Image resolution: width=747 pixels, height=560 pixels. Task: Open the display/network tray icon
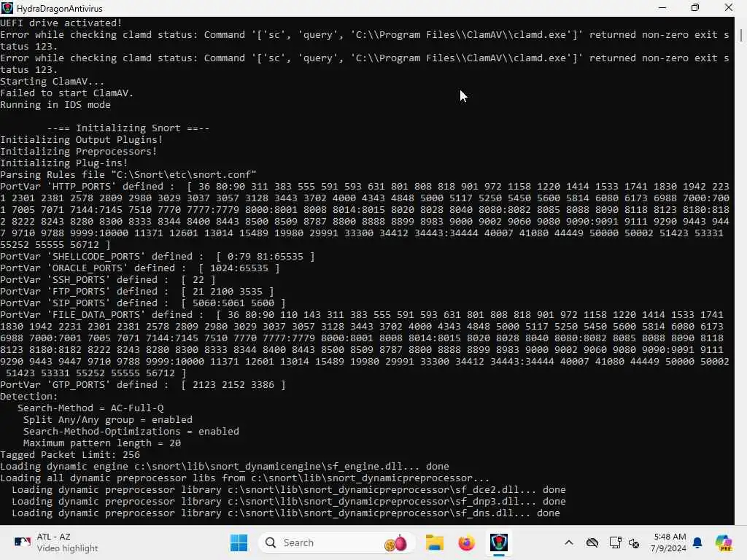click(615, 542)
